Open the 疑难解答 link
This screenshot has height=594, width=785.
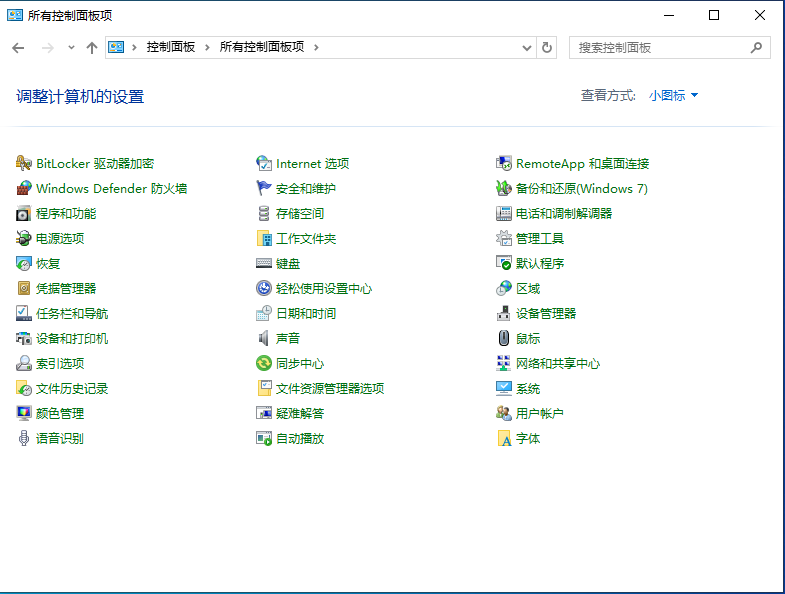click(x=300, y=414)
